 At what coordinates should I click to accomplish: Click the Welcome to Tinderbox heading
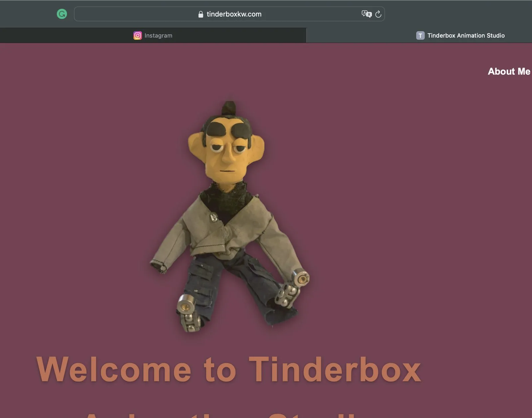click(x=229, y=369)
